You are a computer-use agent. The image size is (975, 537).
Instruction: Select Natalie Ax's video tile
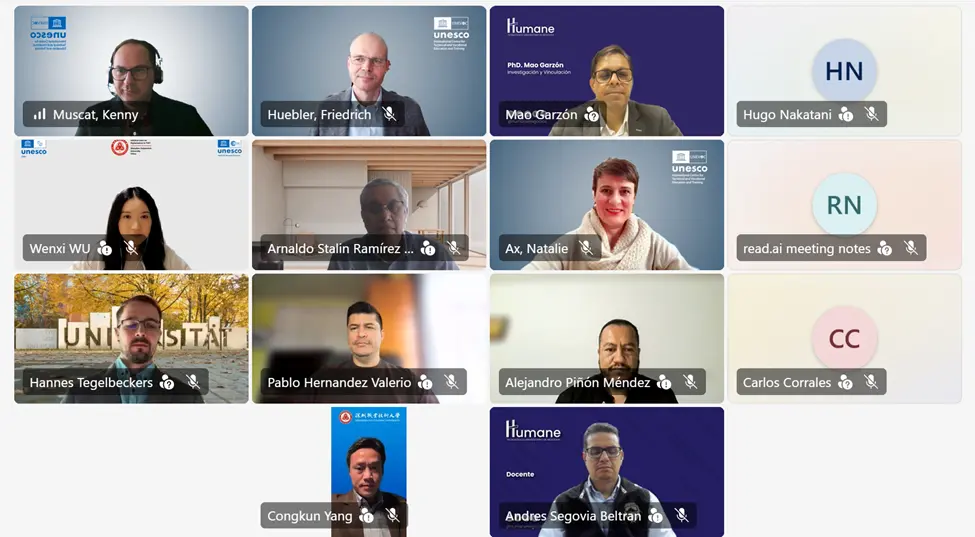coord(607,205)
